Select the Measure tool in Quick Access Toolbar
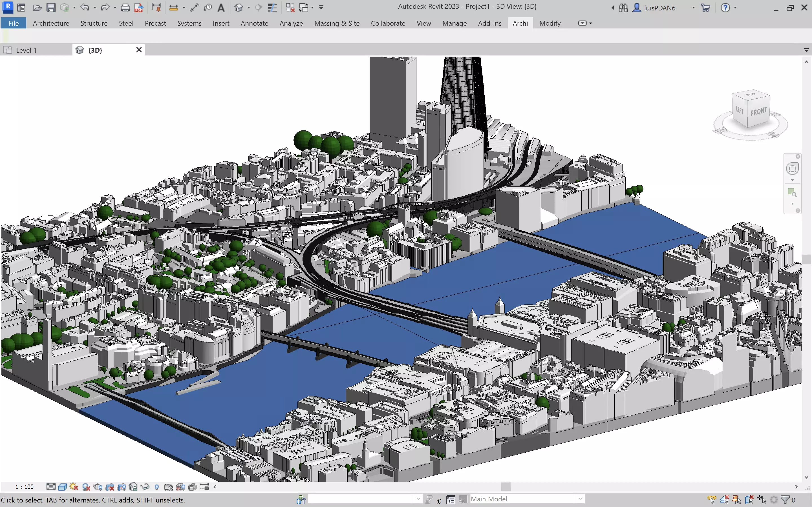 pos(174,7)
